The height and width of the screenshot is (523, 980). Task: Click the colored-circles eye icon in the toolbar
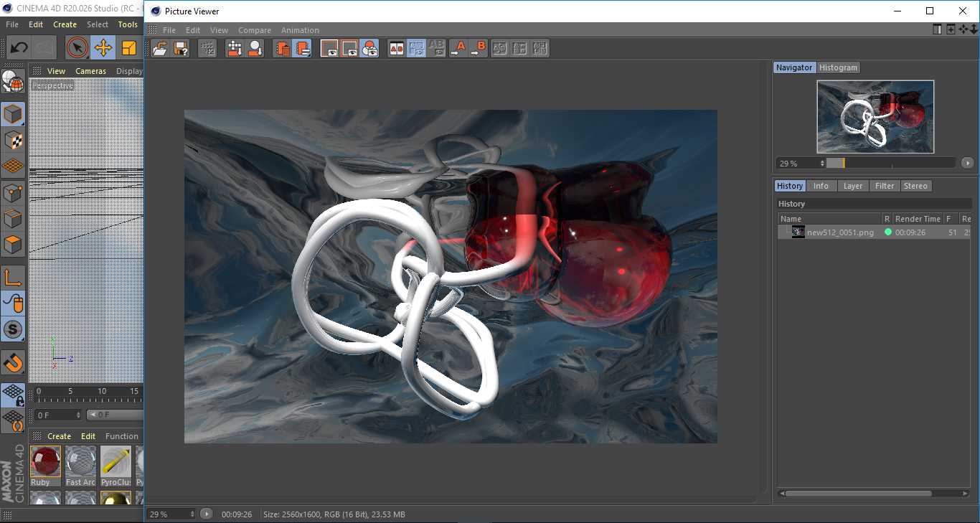coord(369,48)
